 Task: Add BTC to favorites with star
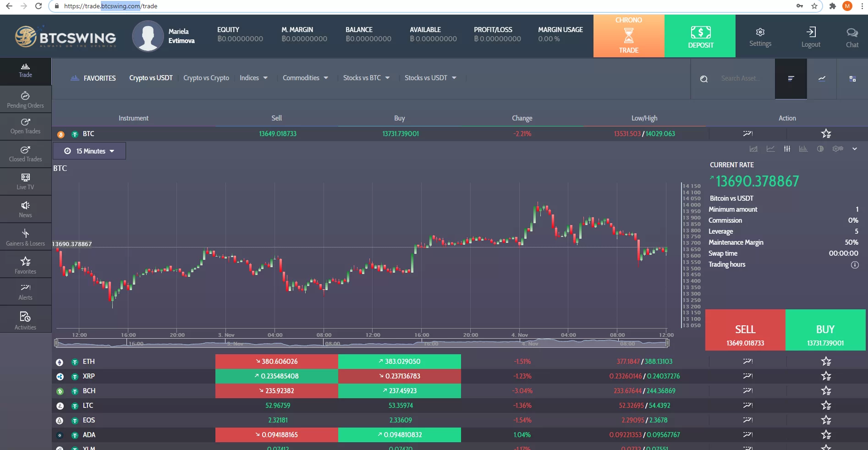[826, 133]
